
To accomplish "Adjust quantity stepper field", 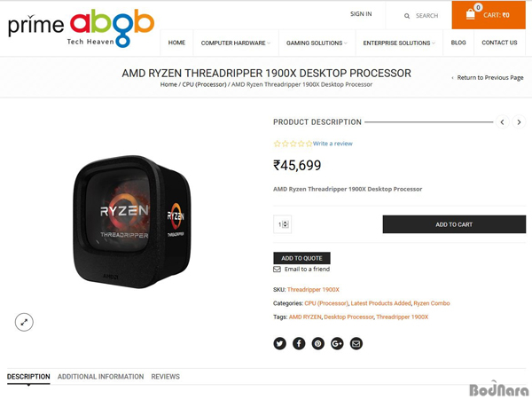I will coord(282,224).
